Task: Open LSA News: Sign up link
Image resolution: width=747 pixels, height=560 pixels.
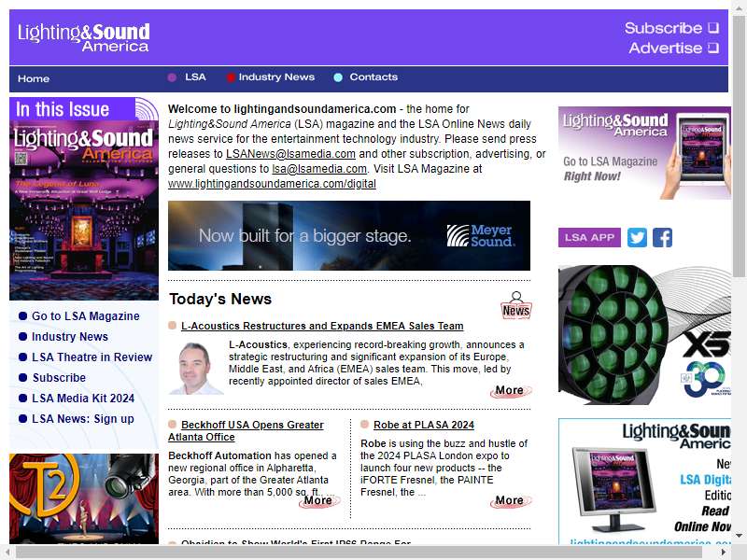Action: [x=83, y=418]
